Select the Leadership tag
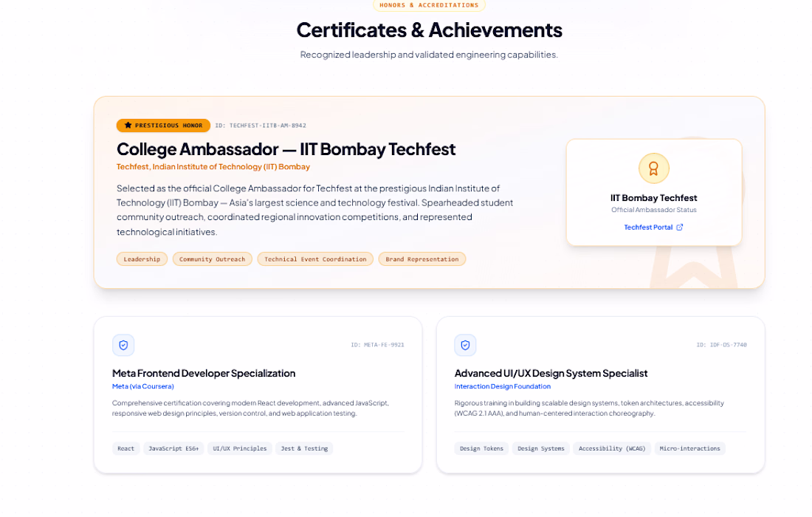 pos(142,259)
